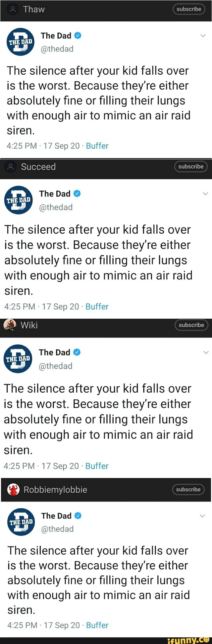Image resolution: width=212 pixels, height=644 pixels.
Task: Click Thaw's default profile avatar icon
Action: (x=13, y=9)
